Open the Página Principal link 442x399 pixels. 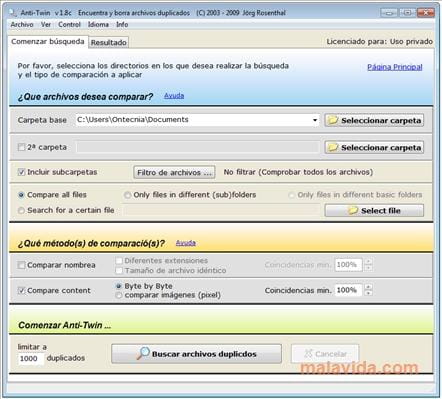395,67
